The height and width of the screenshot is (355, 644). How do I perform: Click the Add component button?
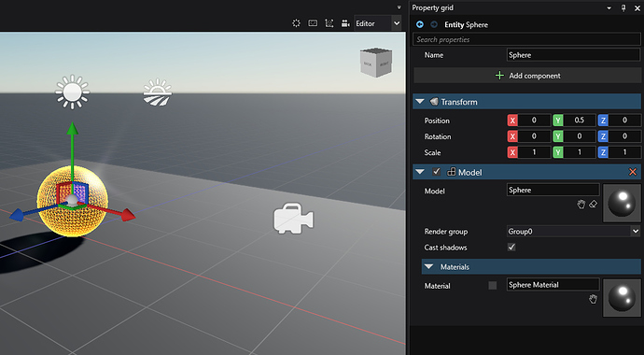tap(527, 76)
